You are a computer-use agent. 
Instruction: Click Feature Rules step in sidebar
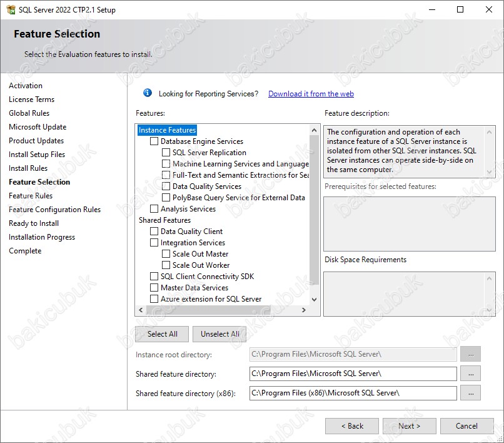[x=31, y=196]
